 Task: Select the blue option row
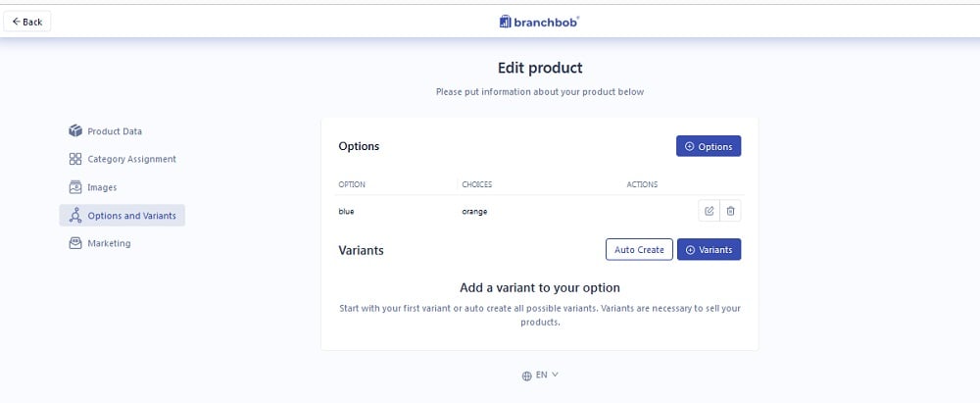(539, 212)
